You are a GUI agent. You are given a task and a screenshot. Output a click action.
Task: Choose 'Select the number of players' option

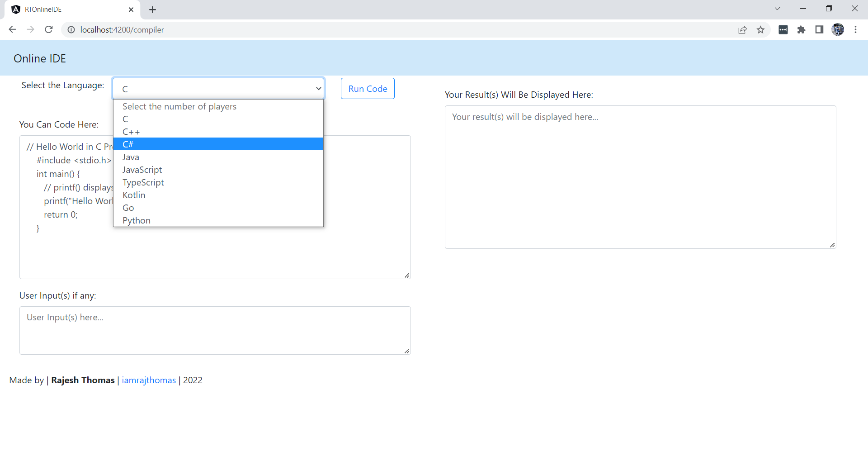coord(218,106)
